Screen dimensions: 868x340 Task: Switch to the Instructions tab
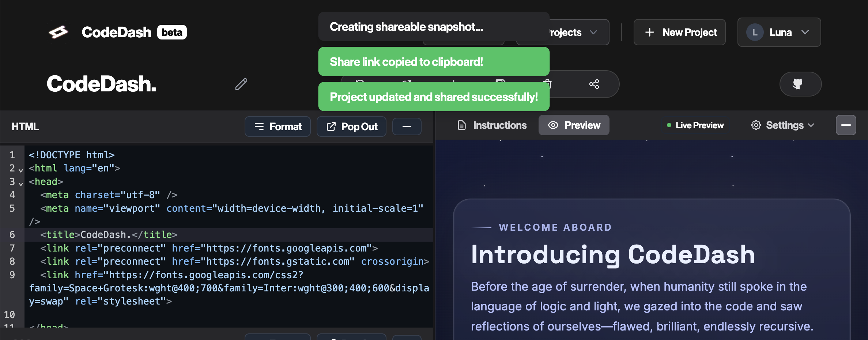tap(491, 125)
